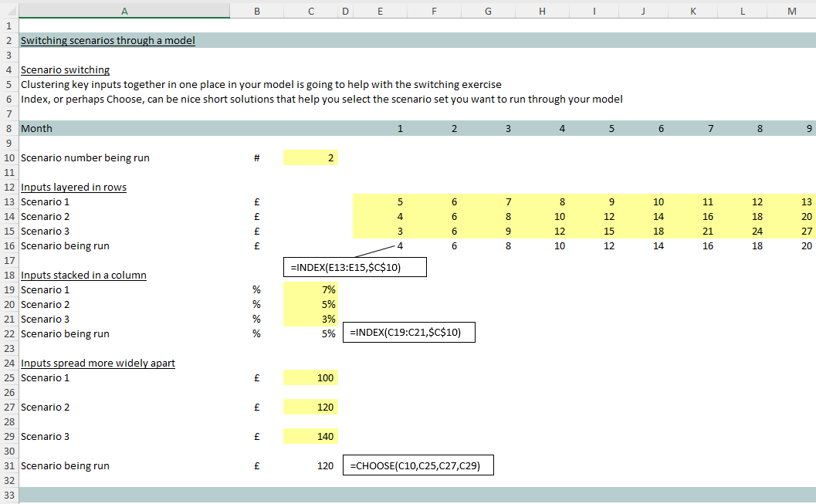The width and height of the screenshot is (816, 504).
Task: Click the =INDEX(C19:C21,$C$10) formula text box
Action: coord(408,333)
